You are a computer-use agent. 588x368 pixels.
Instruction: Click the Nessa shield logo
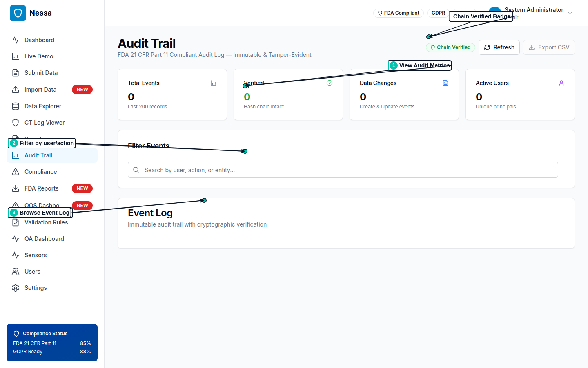tap(18, 13)
